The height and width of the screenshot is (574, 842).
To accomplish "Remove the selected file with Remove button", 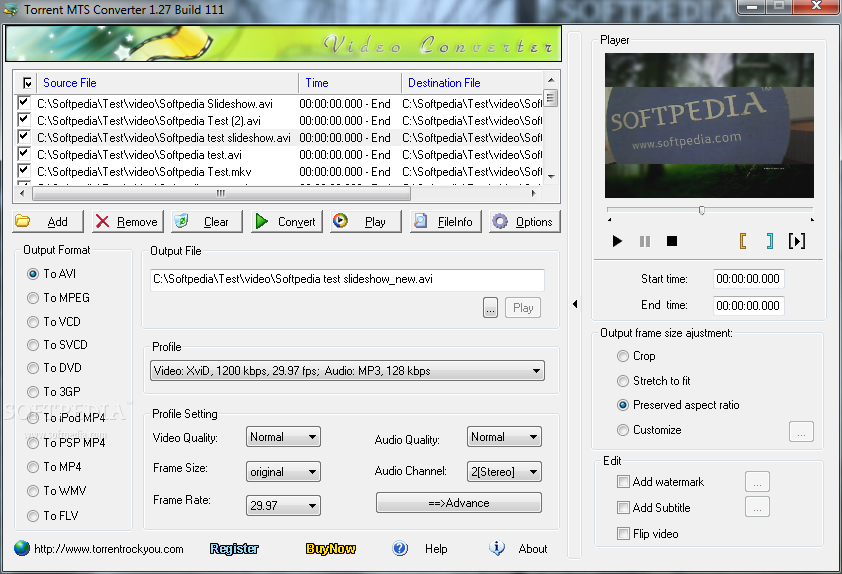I will point(127,221).
